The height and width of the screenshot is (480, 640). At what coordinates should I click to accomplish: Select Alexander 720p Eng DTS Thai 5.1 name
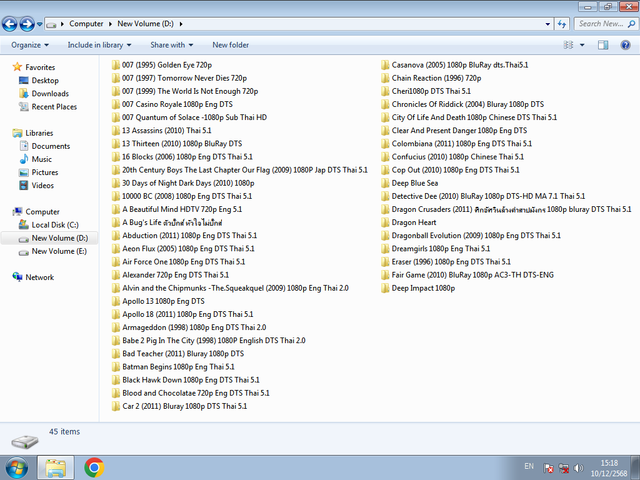pyautogui.click(x=176, y=275)
